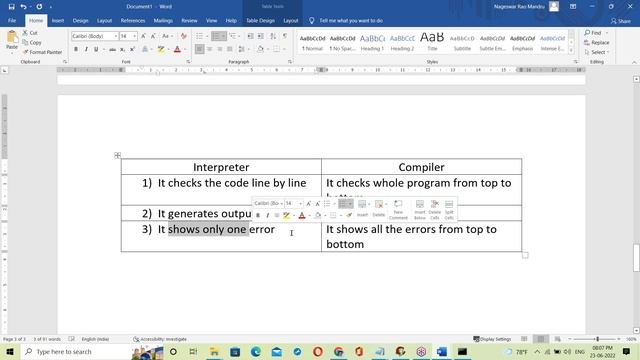Click New Comment in the mini toolbar
The width and height of the screenshot is (640, 360).
click(x=398, y=209)
